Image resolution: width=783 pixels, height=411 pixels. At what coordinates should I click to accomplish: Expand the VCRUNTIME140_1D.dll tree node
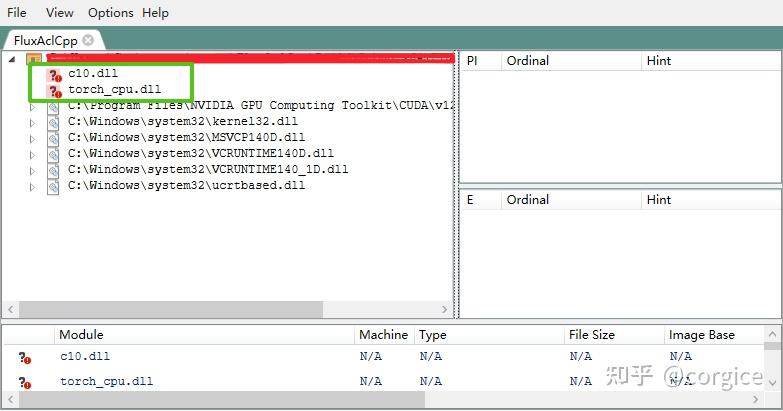(x=32, y=171)
